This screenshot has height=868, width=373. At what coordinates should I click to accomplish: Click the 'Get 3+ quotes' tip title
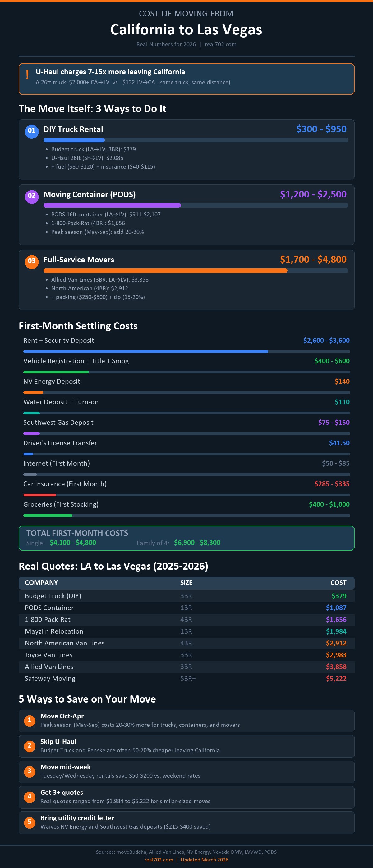[62, 793]
